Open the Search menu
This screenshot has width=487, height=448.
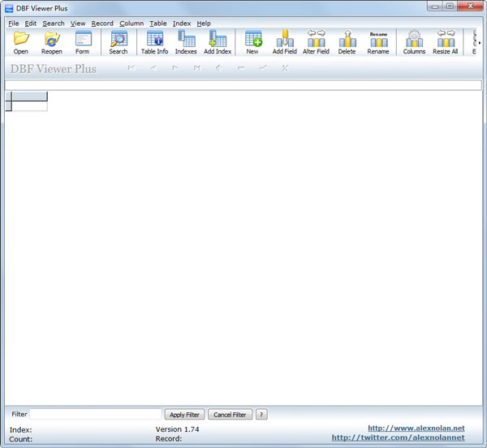click(x=54, y=24)
